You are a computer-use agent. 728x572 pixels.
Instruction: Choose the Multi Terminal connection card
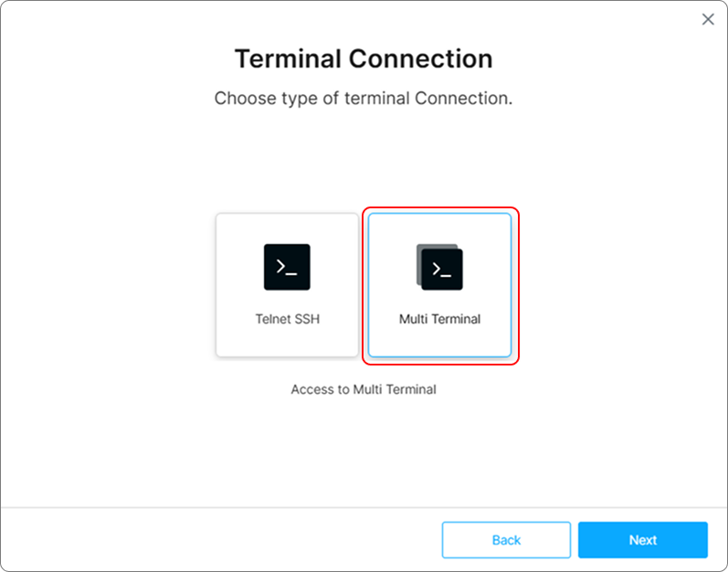point(439,285)
